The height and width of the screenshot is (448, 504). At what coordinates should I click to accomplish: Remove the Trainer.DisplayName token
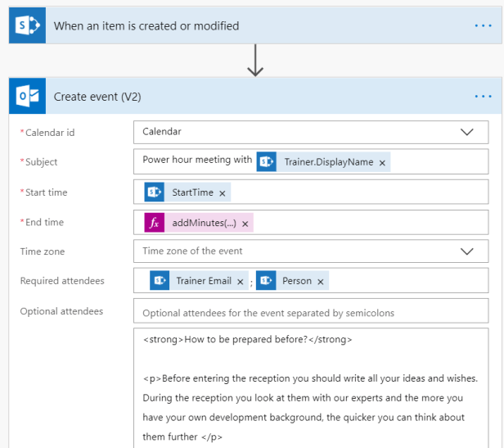click(x=382, y=163)
